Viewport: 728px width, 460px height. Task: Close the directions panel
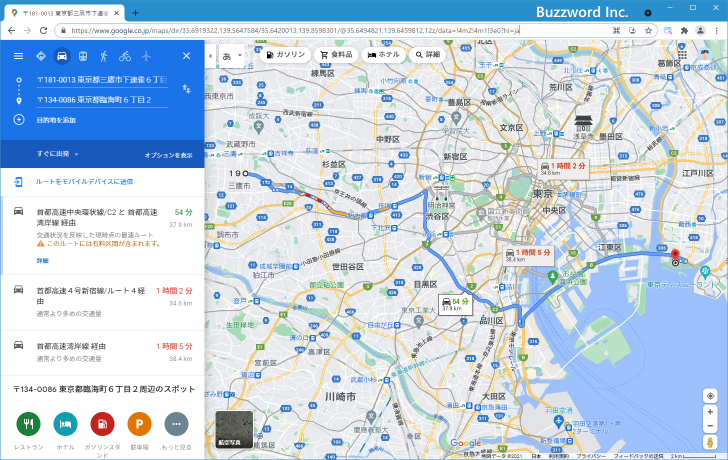187,56
